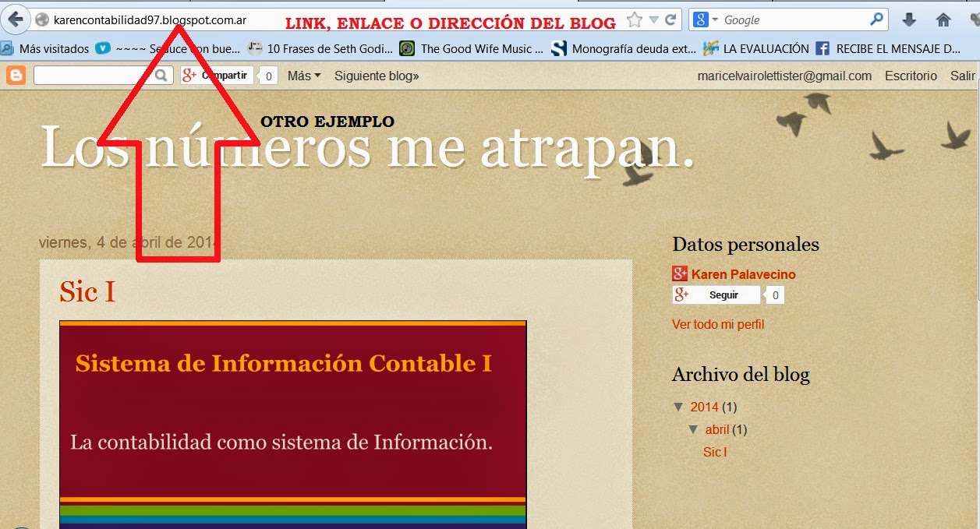The width and height of the screenshot is (980, 529).
Task: Open the Más dropdown in the Blogger navbar
Action: [x=302, y=75]
